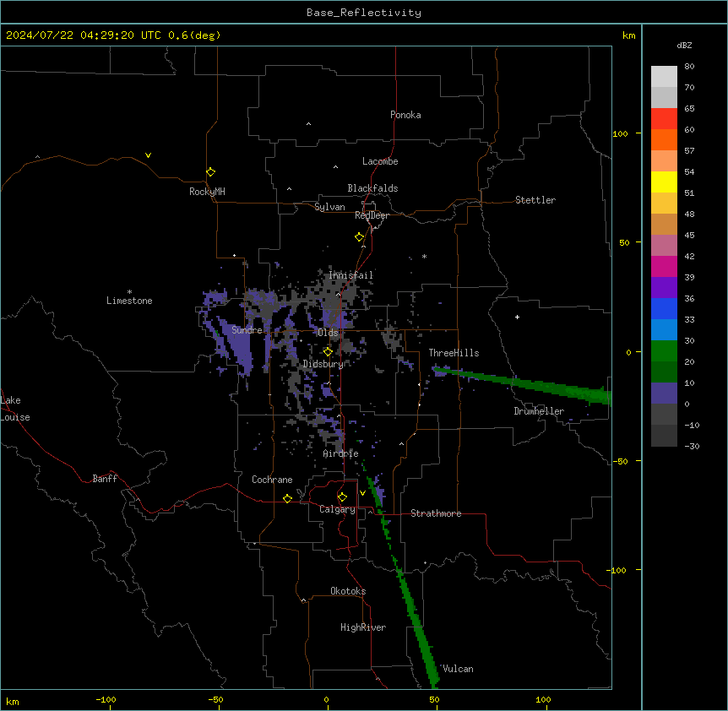Click the Innisfail label
The image size is (728, 711).
pos(350,275)
